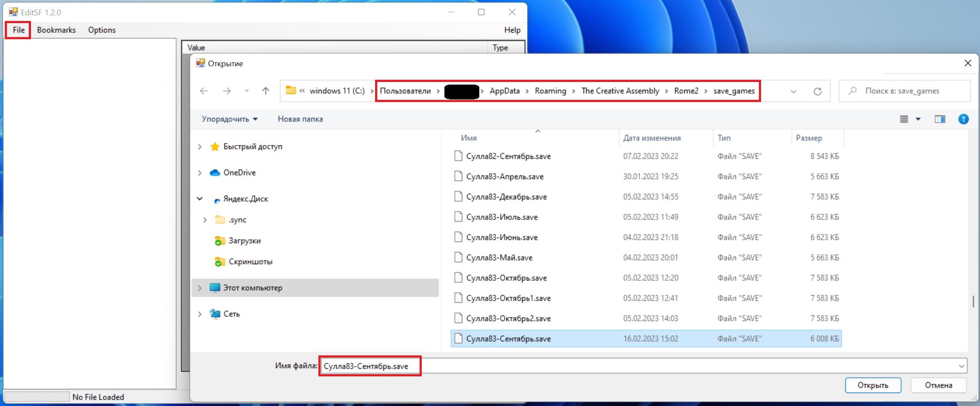Click the Открыть button
Viewport: 980px width, 406px height.
tap(872, 385)
